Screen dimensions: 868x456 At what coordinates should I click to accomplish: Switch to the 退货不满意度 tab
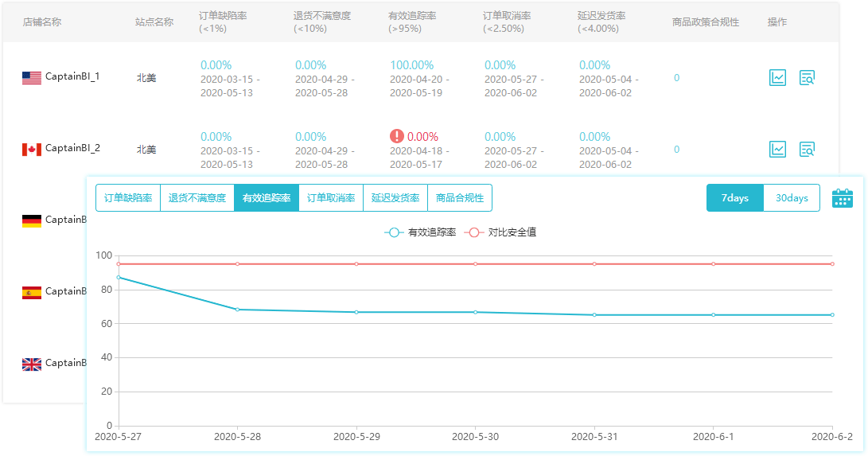(x=197, y=198)
